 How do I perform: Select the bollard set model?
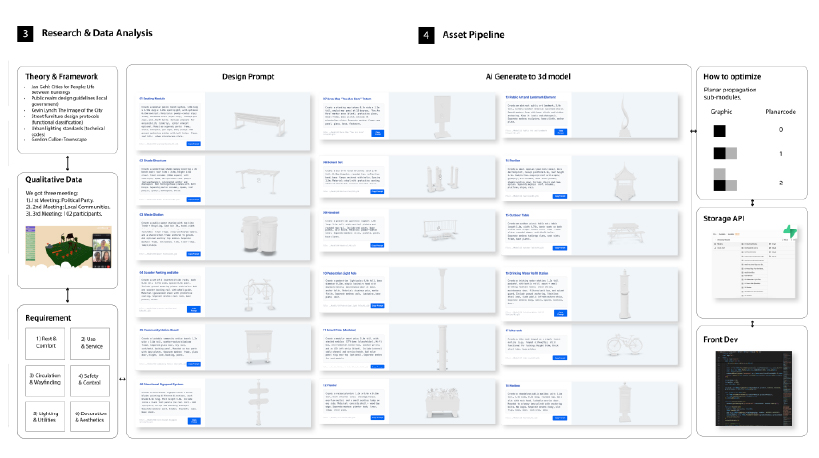point(441,179)
